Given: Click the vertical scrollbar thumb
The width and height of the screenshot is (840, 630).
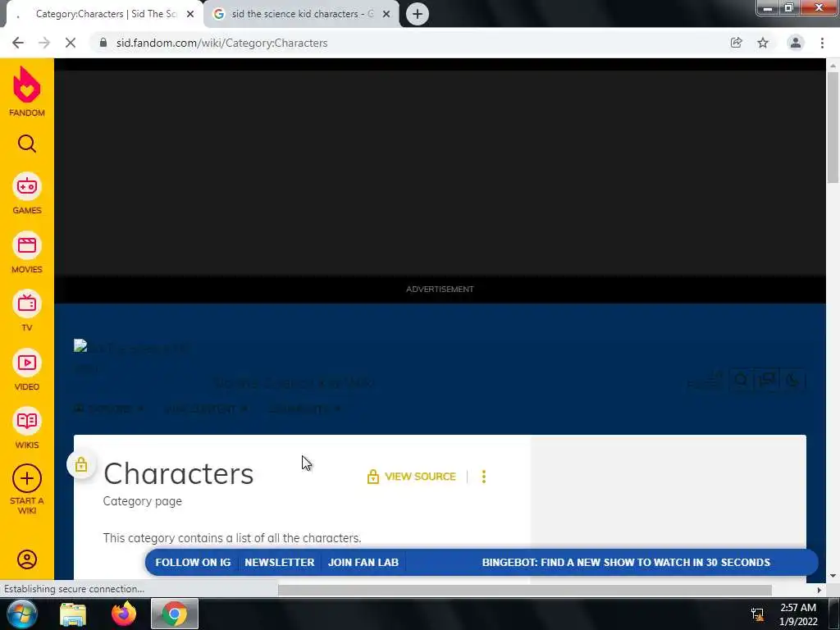Looking at the screenshot, I should tap(833, 127).
